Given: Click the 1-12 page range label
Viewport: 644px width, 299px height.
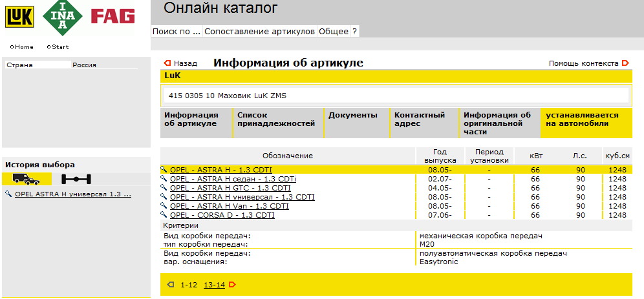Looking at the screenshot, I should [189, 285].
